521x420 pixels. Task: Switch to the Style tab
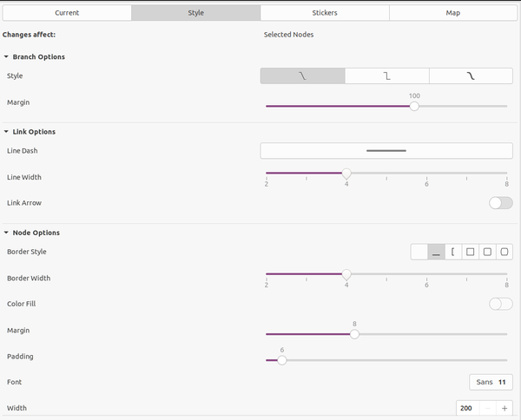click(x=195, y=13)
